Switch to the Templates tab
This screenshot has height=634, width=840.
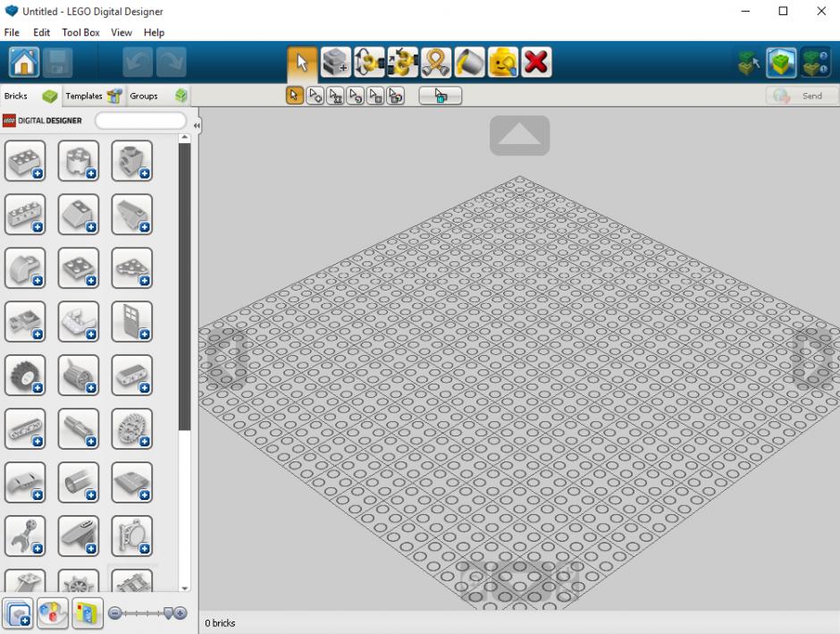88,96
